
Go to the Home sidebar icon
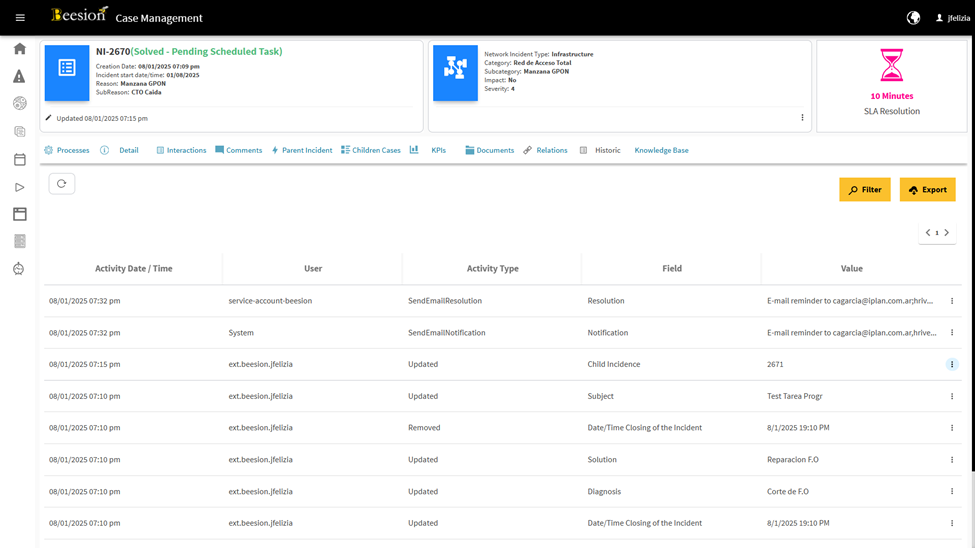(x=19, y=49)
